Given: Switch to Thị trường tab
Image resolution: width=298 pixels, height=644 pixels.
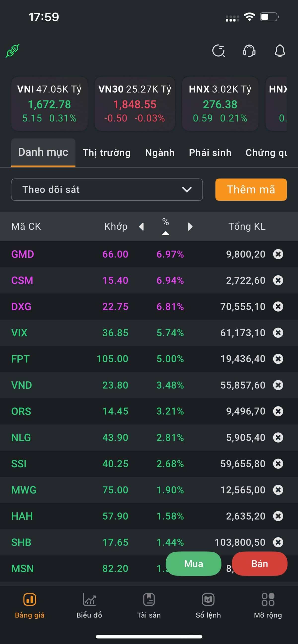Looking at the screenshot, I should coord(107,153).
